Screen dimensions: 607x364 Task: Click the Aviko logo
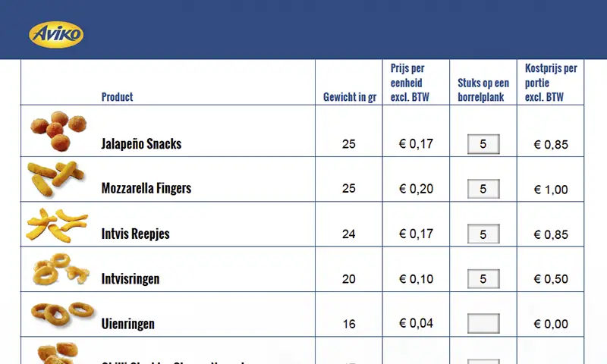tap(56, 33)
